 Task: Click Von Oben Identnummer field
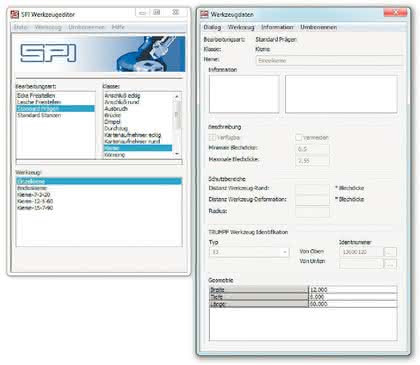click(361, 252)
